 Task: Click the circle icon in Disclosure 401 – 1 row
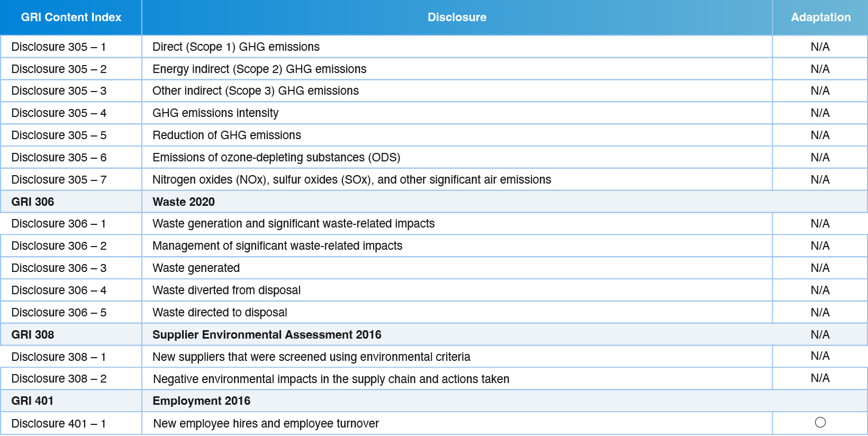coord(820,422)
